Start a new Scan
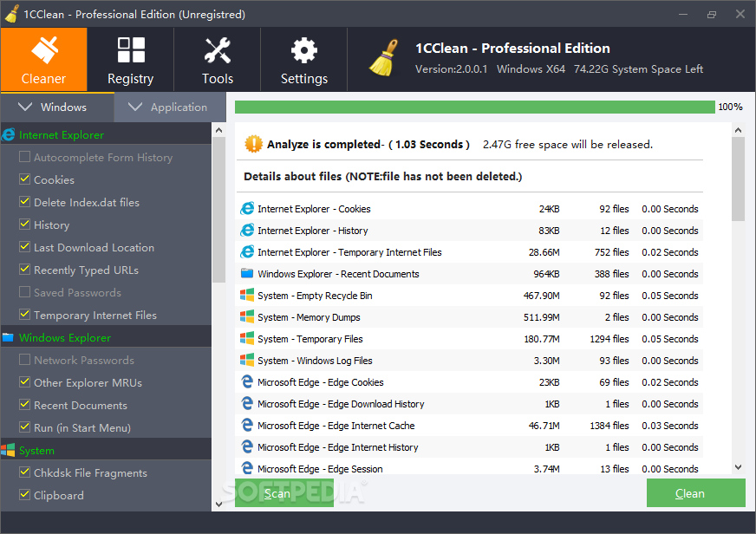 (x=284, y=493)
